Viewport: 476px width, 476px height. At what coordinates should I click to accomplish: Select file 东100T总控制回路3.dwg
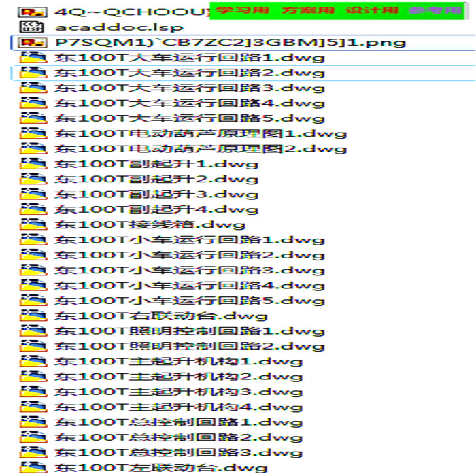(178, 452)
